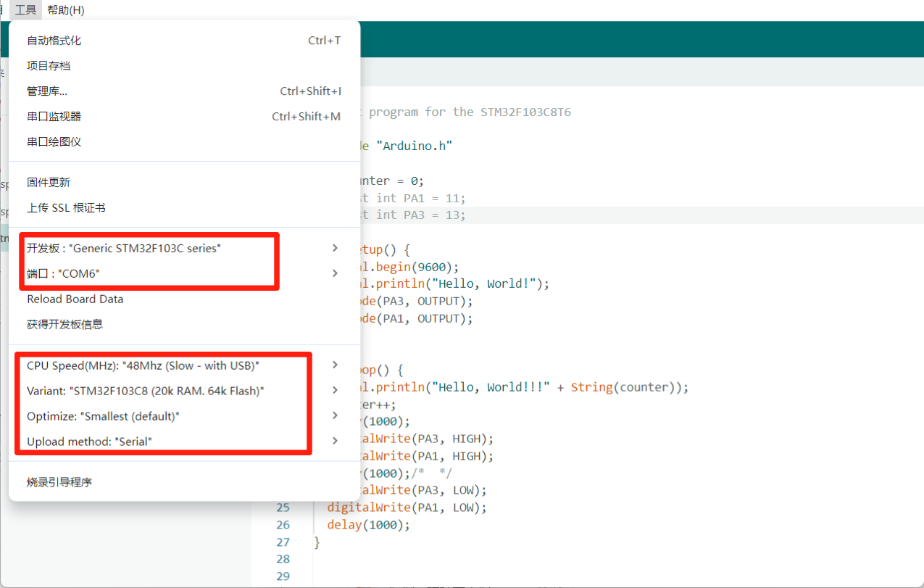
Task: Expand the Variant STM32F103C8 submenu chevron
Action: (335, 390)
